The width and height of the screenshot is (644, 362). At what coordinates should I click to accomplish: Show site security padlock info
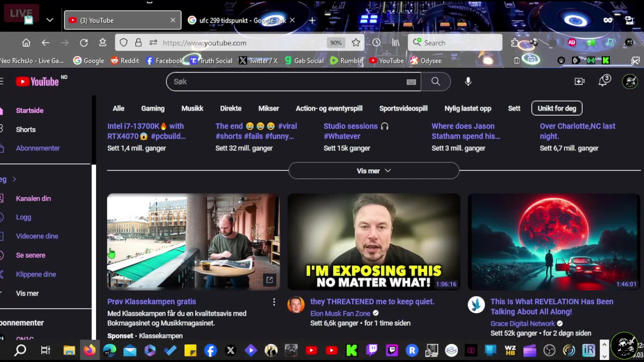[138, 43]
